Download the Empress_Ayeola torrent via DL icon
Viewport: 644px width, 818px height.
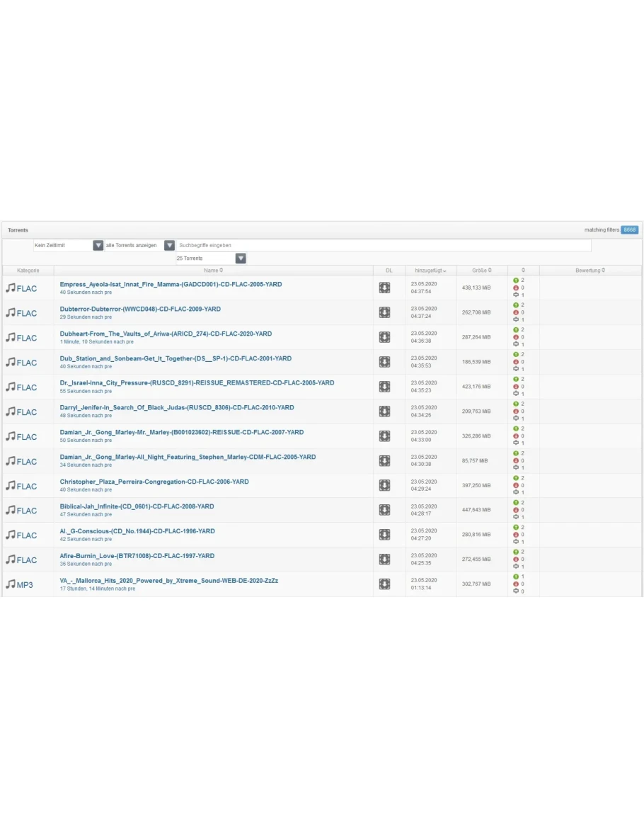[384, 288]
